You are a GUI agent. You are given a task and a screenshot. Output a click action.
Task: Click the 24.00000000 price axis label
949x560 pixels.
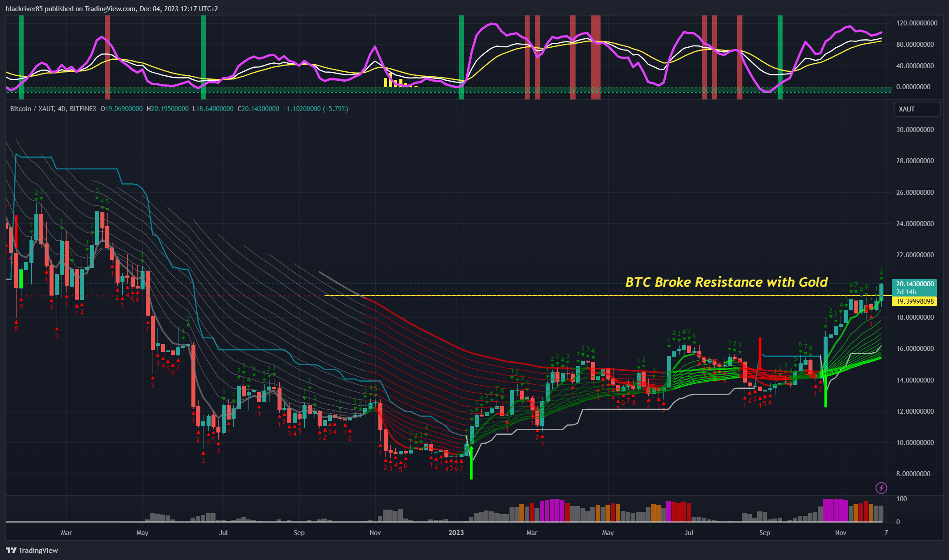915,224
